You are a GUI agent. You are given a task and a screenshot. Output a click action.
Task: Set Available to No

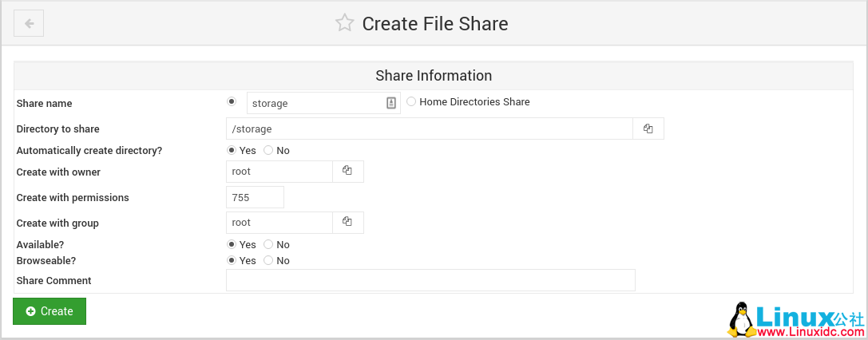(268, 244)
